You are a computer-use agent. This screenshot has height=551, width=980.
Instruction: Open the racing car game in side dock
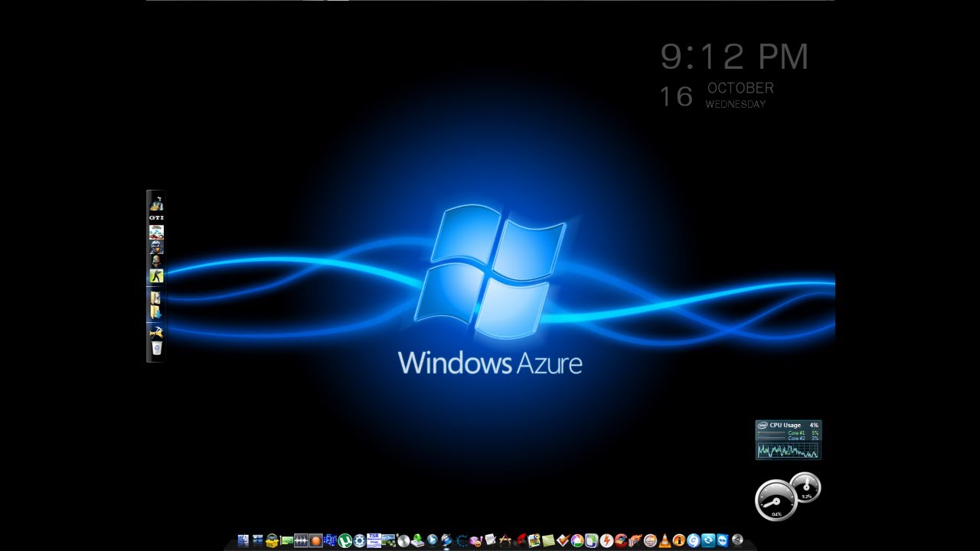[156, 232]
